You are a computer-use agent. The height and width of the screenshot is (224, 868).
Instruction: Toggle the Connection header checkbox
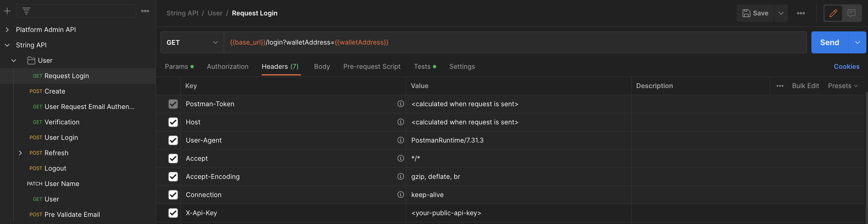(173, 195)
